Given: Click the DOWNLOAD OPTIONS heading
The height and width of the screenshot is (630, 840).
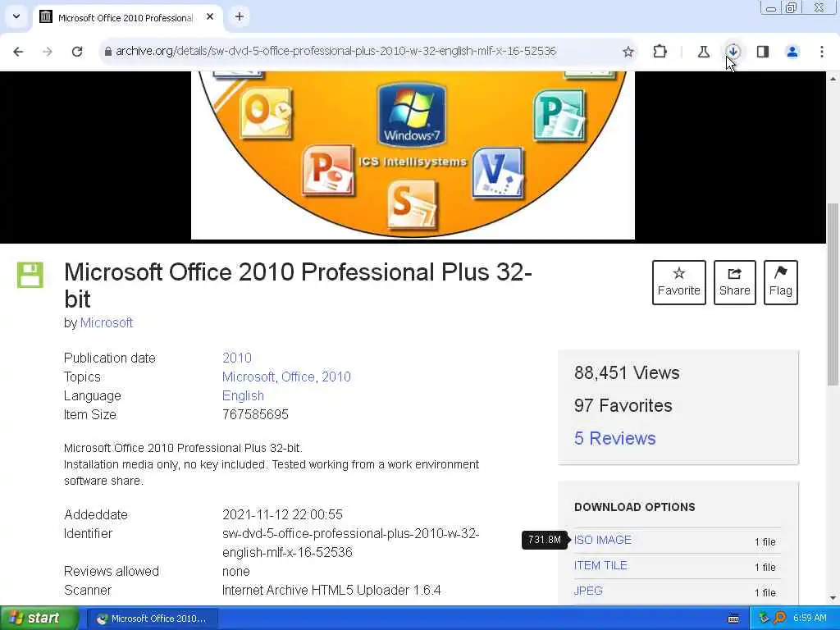Looking at the screenshot, I should coord(635,507).
